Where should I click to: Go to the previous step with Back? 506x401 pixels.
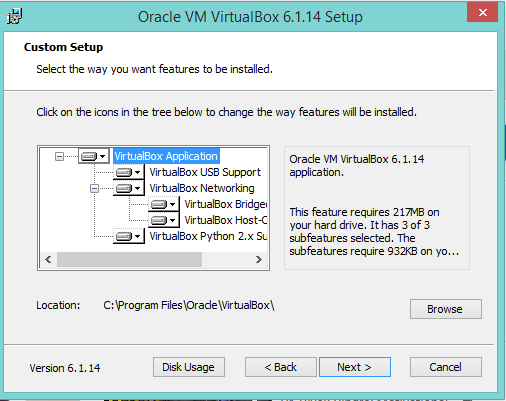[280, 367]
